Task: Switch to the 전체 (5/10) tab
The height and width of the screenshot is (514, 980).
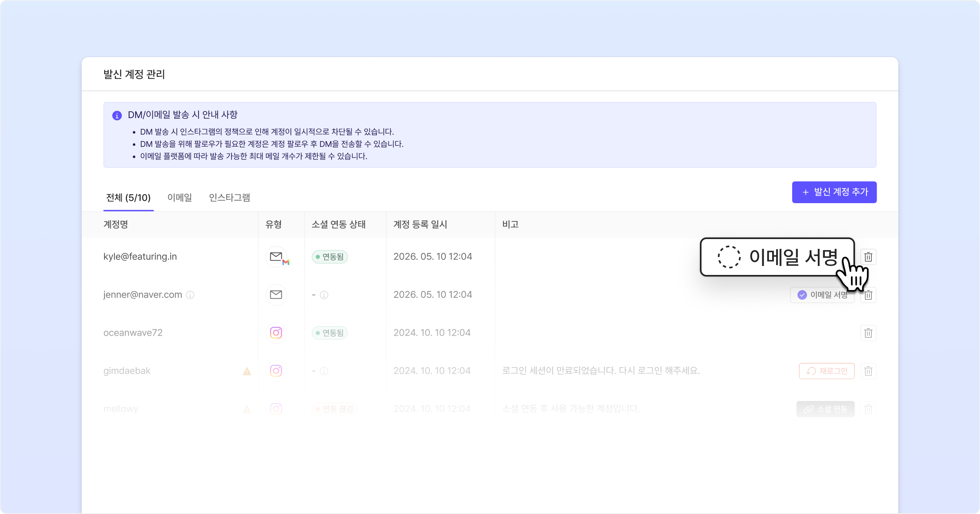Action: coord(128,198)
